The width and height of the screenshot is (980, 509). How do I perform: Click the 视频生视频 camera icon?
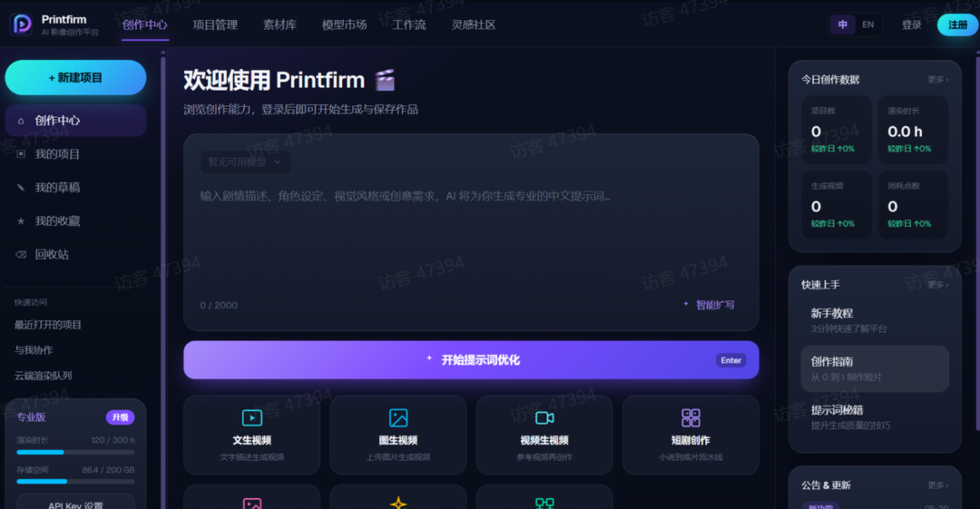[544, 417]
